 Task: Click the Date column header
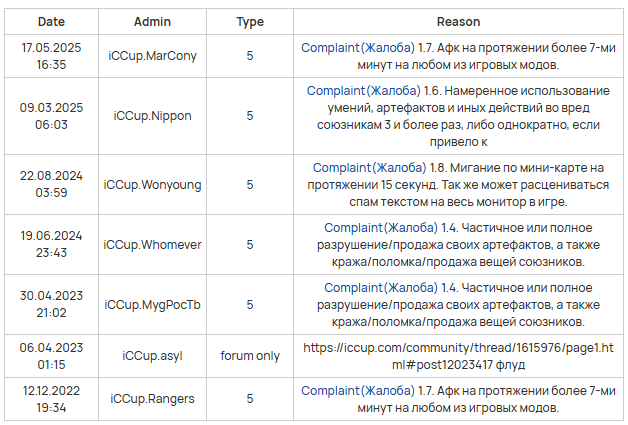coord(51,21)
